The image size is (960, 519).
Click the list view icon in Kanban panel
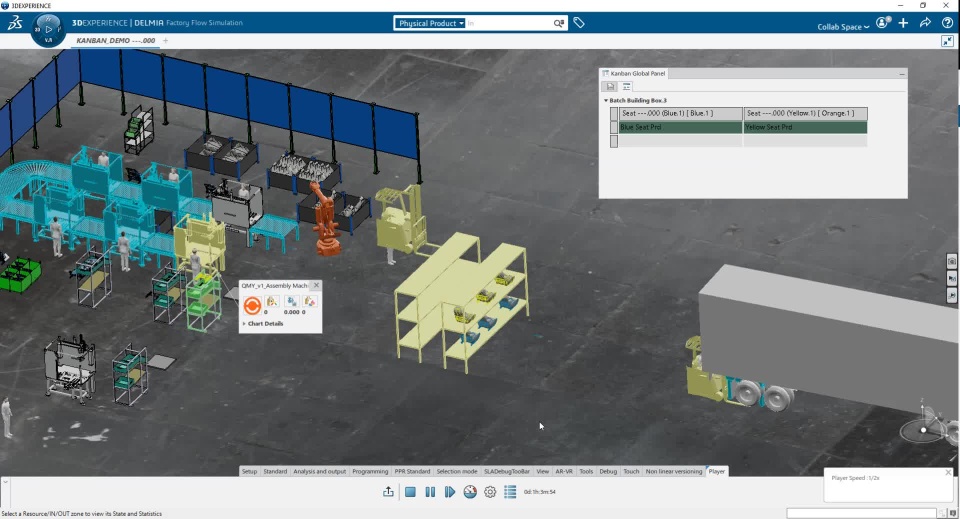pos(626,87)
